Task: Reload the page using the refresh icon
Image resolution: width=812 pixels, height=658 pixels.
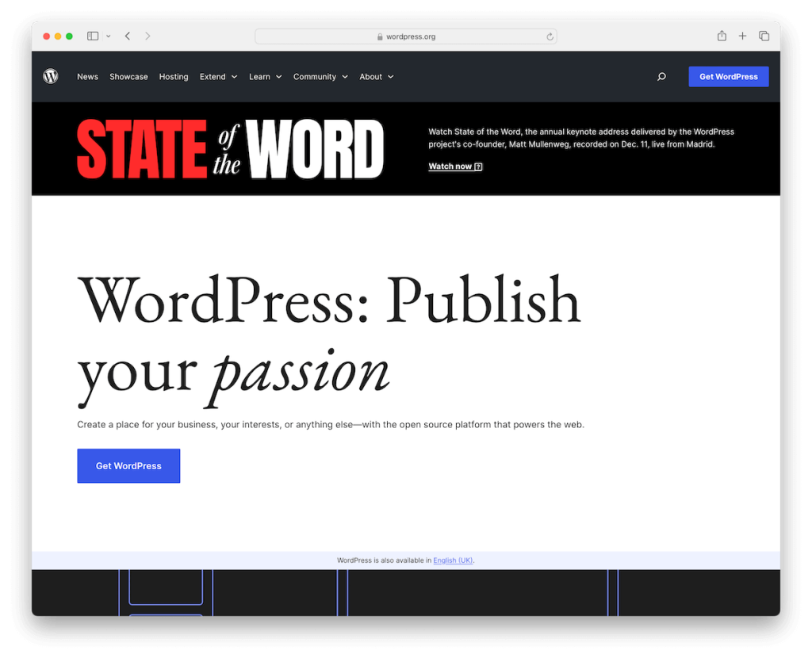Action: pos(550,36)
